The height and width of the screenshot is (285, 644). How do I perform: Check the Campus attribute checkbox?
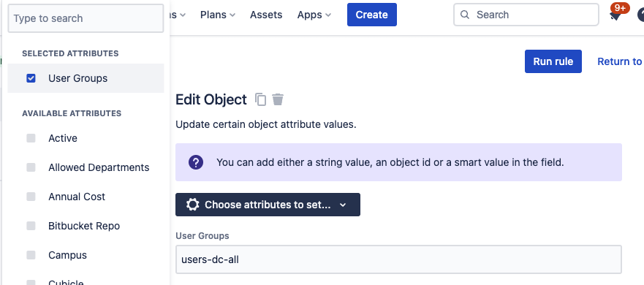[31, 255]
